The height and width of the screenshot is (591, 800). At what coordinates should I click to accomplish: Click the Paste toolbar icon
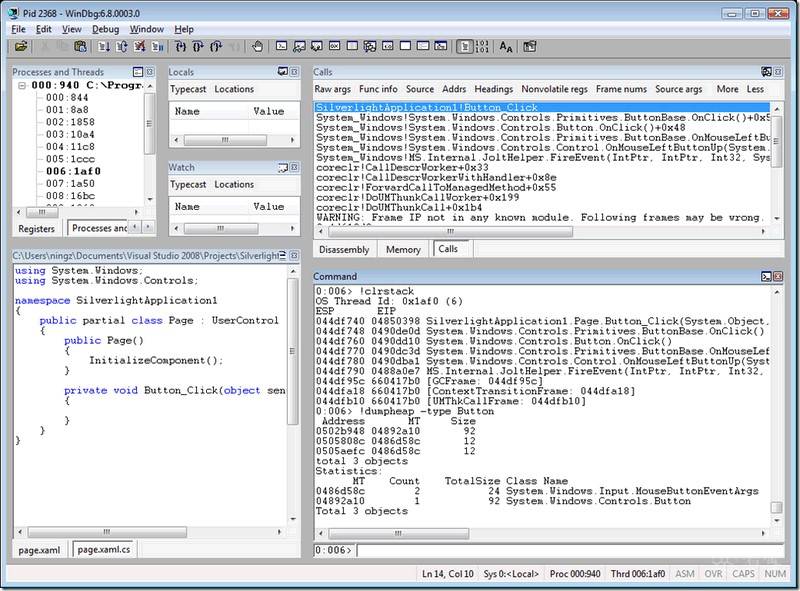point(80,47)
